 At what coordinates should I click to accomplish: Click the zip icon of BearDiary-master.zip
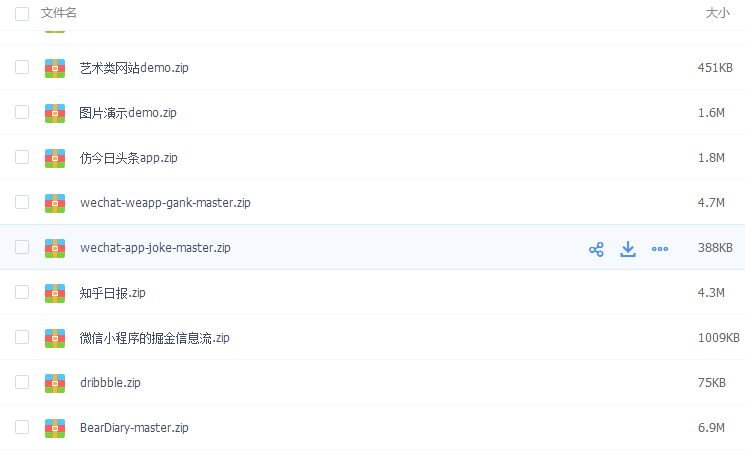(x=55, y=428)
